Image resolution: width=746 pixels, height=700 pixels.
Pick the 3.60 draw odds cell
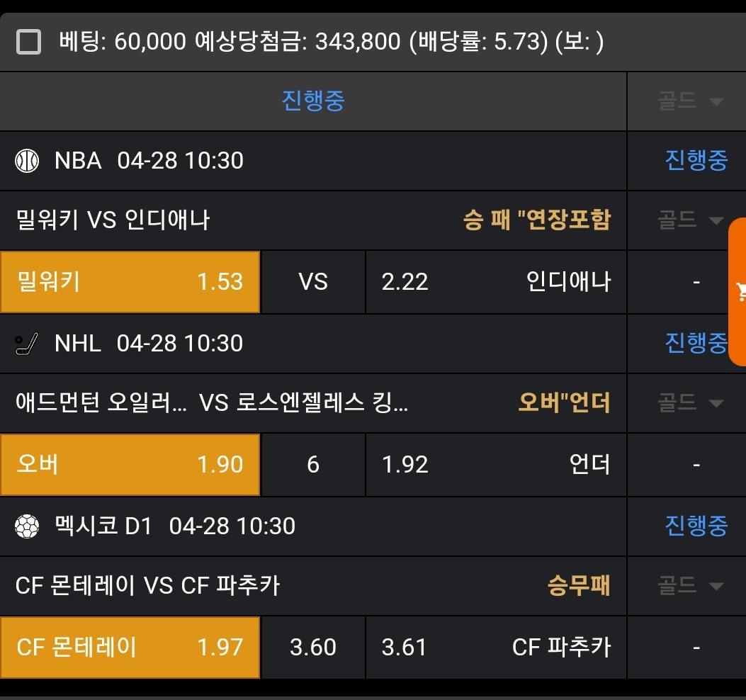[313, 648]
